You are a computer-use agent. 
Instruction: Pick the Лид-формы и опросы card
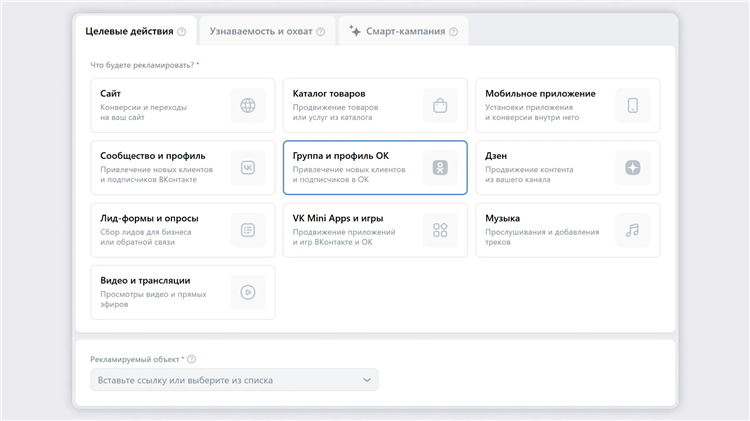pyautogui.click(x=183, y=230)
